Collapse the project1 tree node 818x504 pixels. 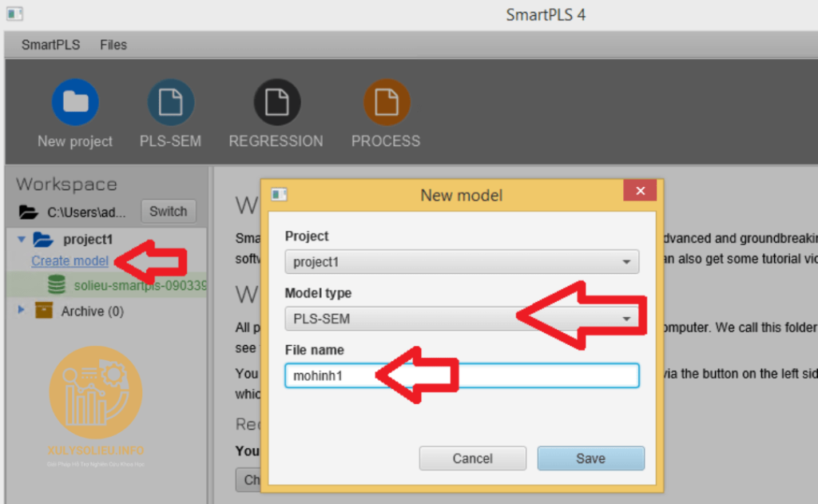pyautogui.click(x=22, y=240)
